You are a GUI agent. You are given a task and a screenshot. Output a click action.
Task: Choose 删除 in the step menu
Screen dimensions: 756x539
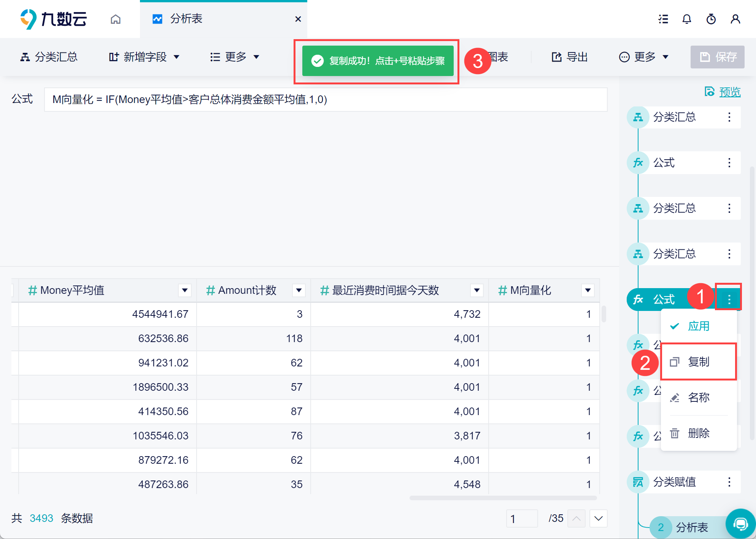(x=698, y=433)
